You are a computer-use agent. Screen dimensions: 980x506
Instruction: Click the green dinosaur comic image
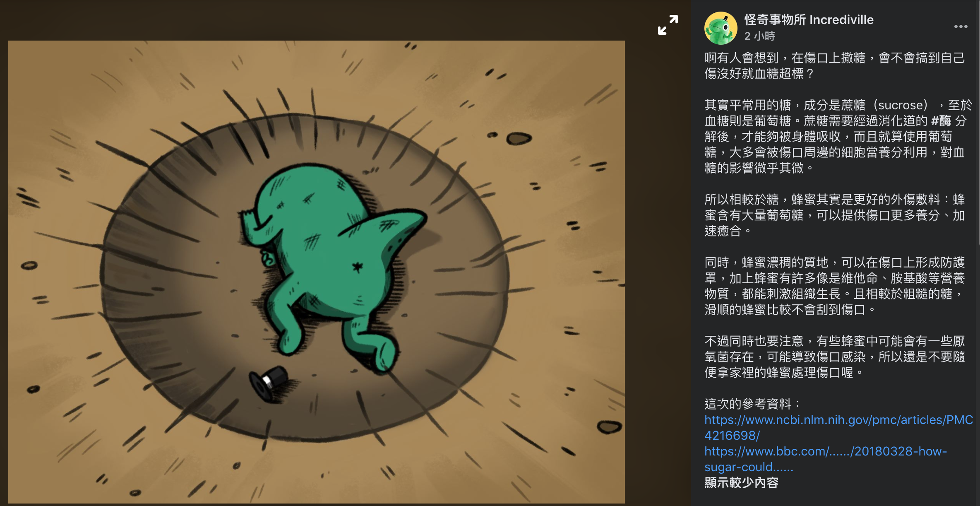(x=316, y=272)
